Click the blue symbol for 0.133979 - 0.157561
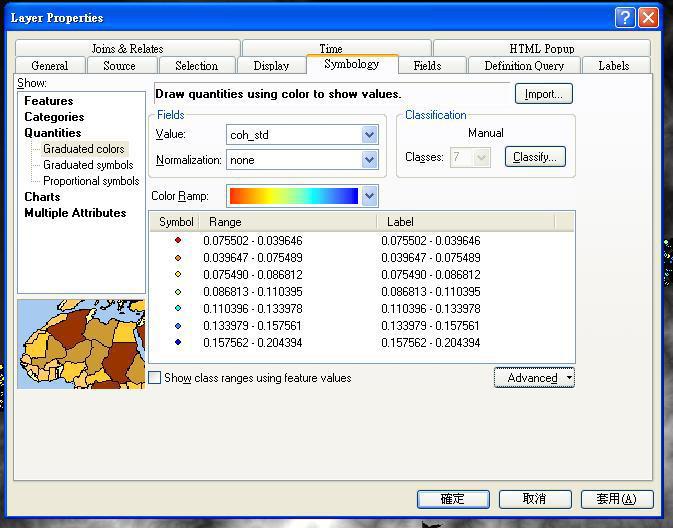 coord(178,325)
